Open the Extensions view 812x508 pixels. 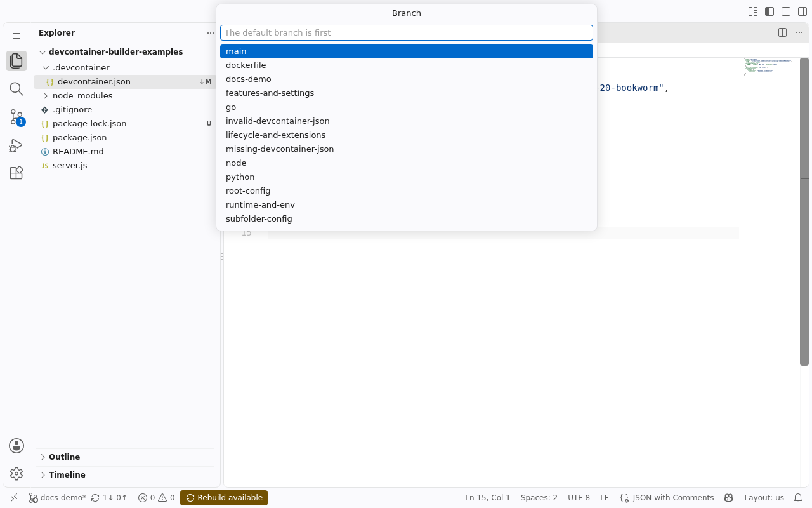click(x=16, y=173)
